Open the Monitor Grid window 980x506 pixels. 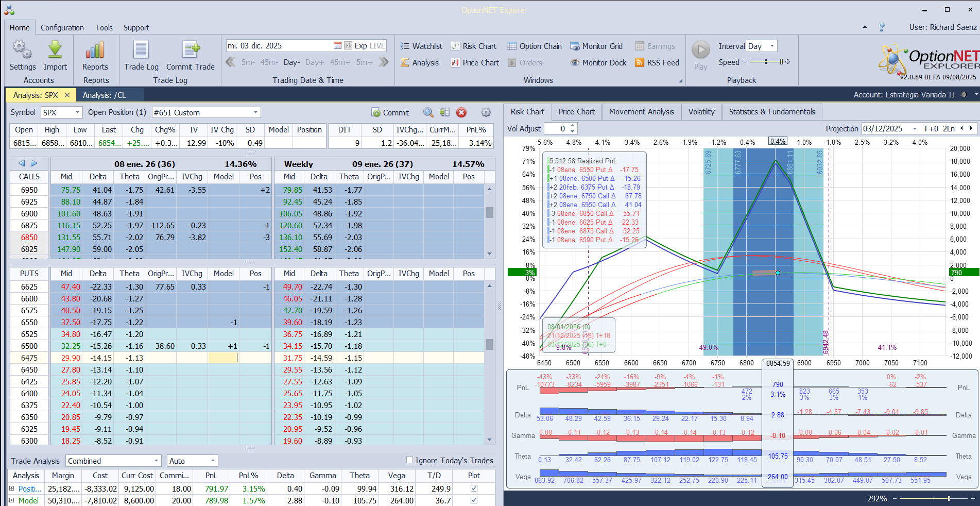(596, 46)
